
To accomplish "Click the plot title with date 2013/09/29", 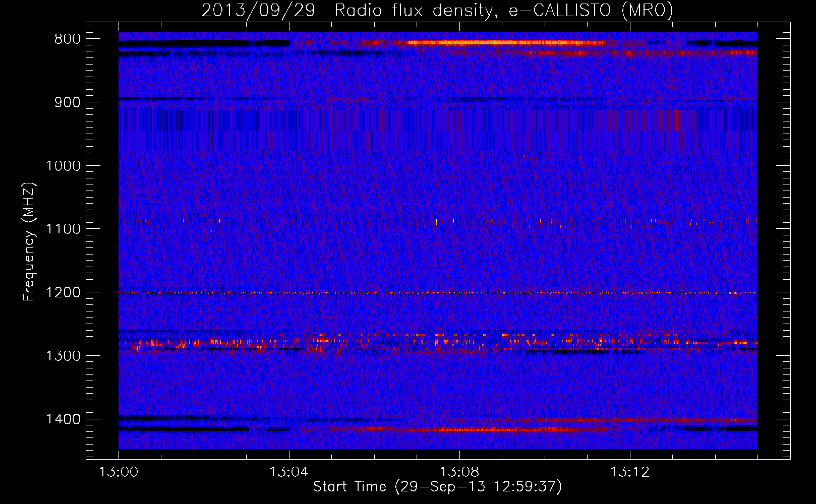I will click(x=437, y=10).
